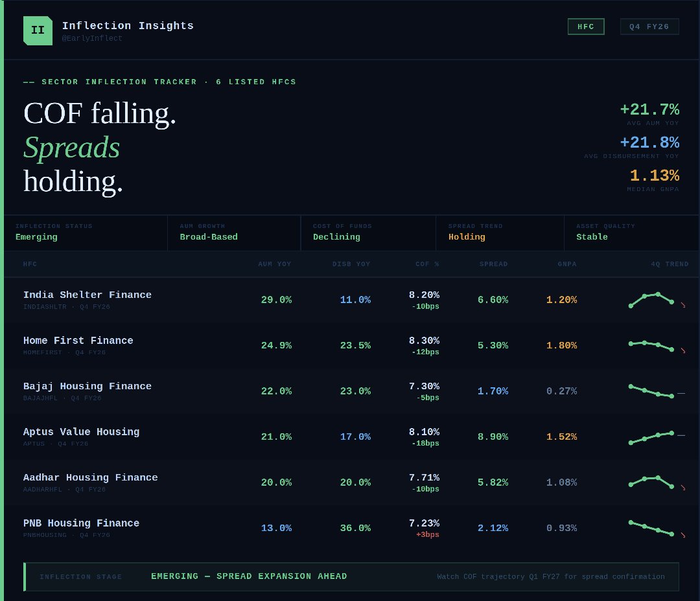Open Aadhar Housing Finance row name
This screenshot has height=601, width=700.
pos(90,477)
